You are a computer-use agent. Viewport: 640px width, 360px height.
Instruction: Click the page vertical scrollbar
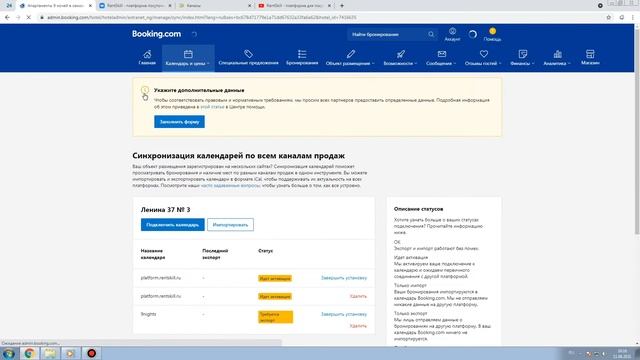tap(637, 131)
